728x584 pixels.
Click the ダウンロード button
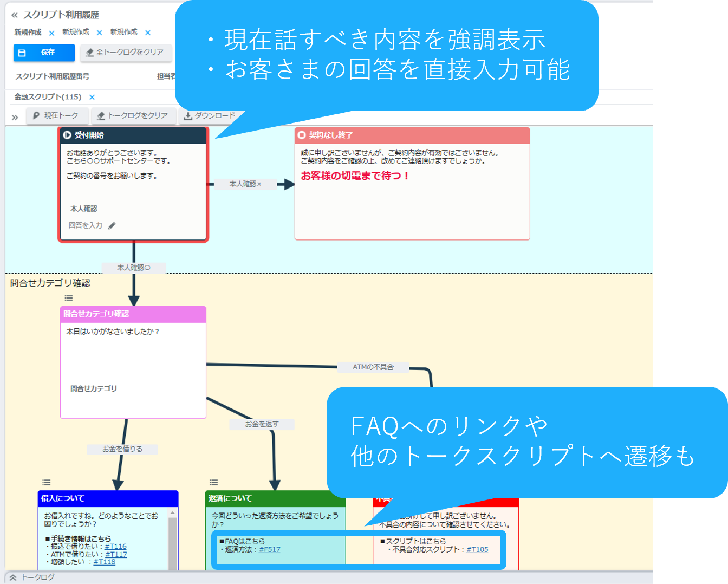click(x=210, y=116)
